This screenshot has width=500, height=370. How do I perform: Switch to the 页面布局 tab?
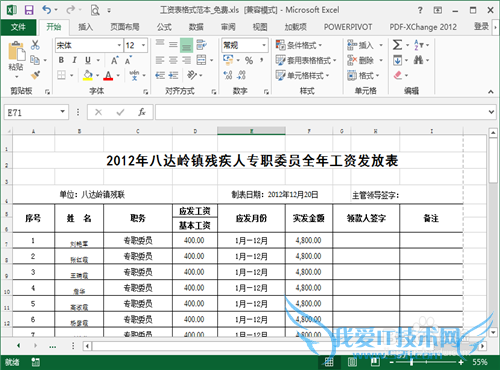(125, 27)
